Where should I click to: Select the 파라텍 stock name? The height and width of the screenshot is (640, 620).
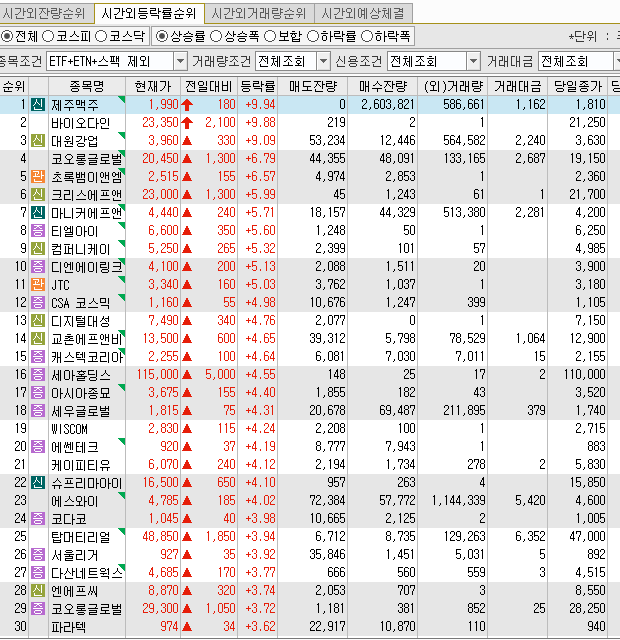[x=69, y=626]
